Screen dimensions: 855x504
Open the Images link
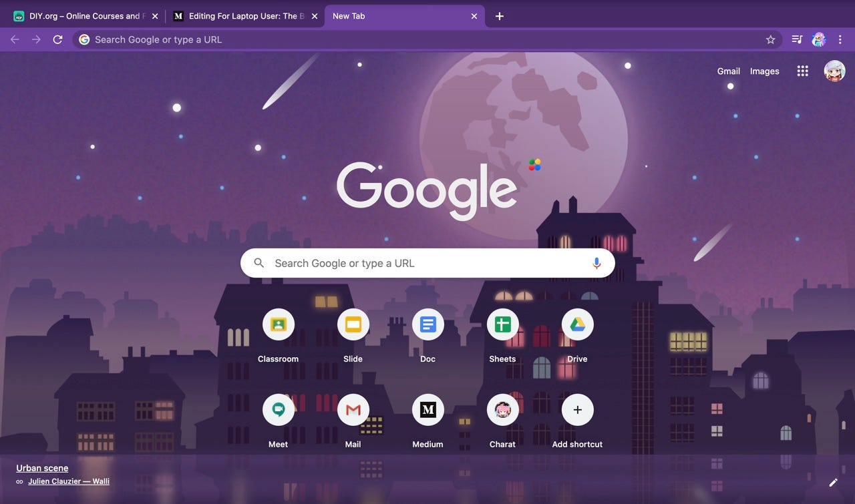pos(765,71)
